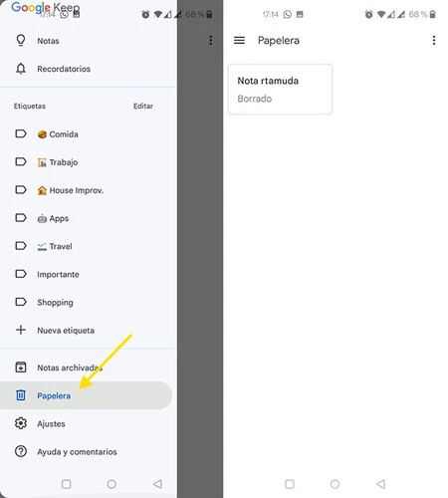448x498 pixels.
Task: Click the lightbulb icon next to Notas
Action: [x=21, y=41]
